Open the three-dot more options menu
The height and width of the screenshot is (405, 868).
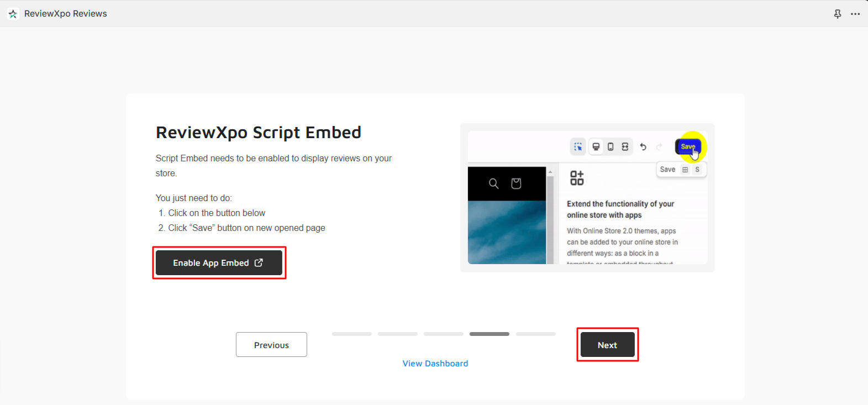(855, 14)
